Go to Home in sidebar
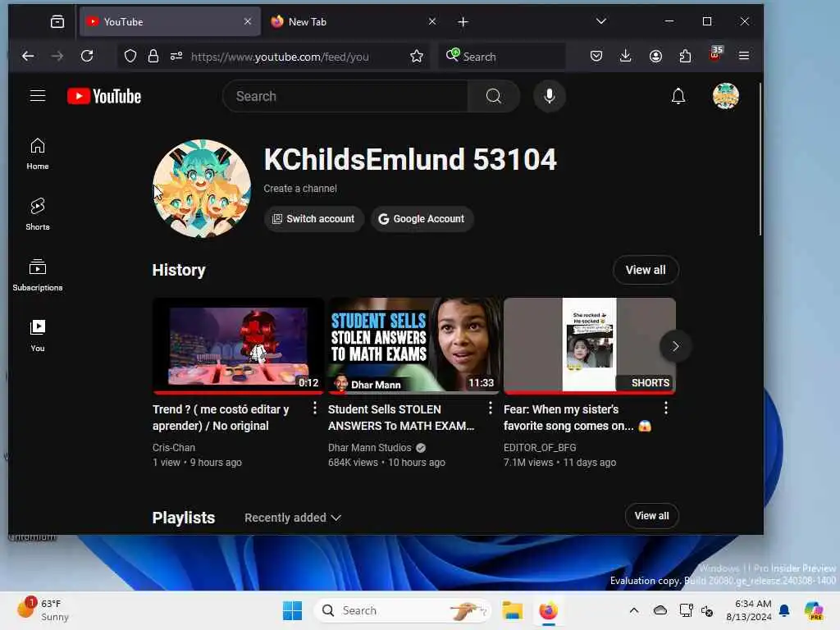This screenshot has width=840, height=630. click(x=38, y=153)
